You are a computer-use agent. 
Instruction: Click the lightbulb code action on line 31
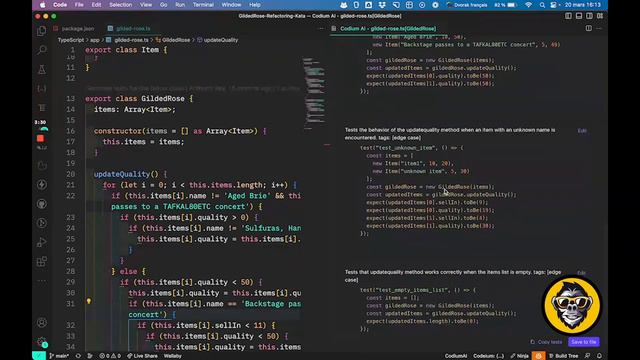[x=89, y=301]
